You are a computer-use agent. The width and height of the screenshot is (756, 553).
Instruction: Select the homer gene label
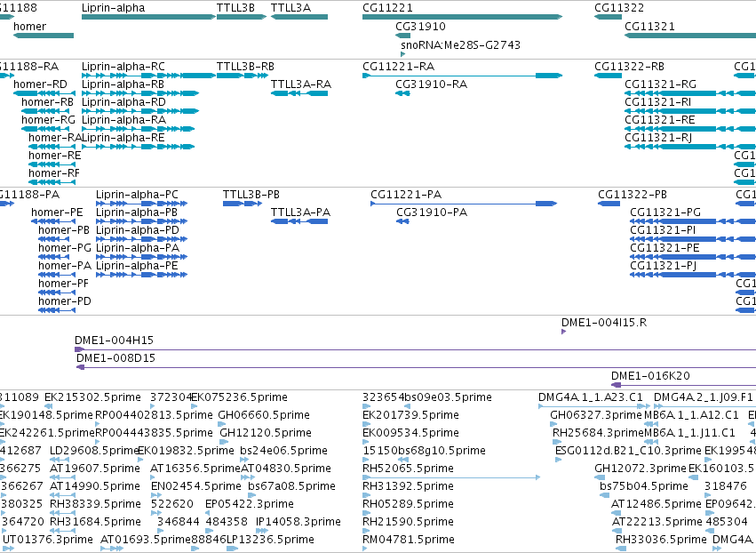pyautogui.click(x=30, y=27)
